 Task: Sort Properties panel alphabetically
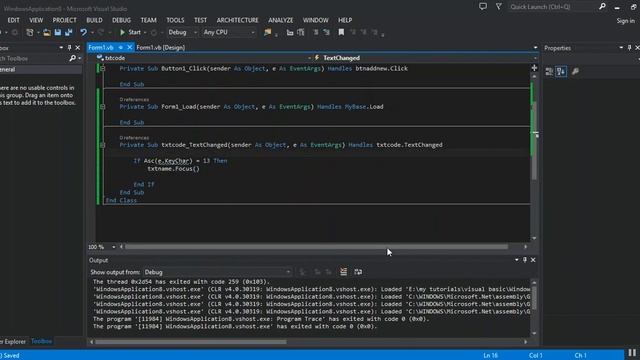coord(561,71)
